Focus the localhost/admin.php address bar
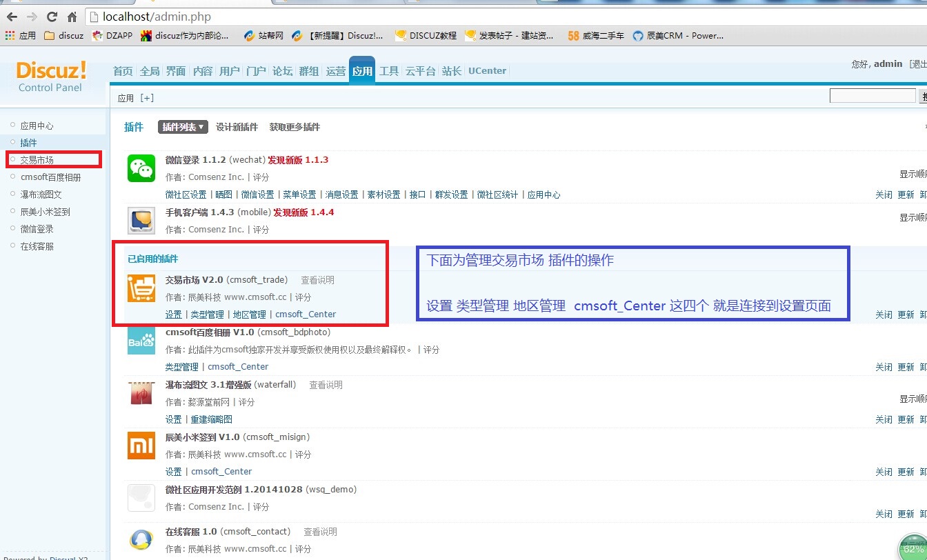This screenshot has width=927, height=560. click(x=507, y=17)
